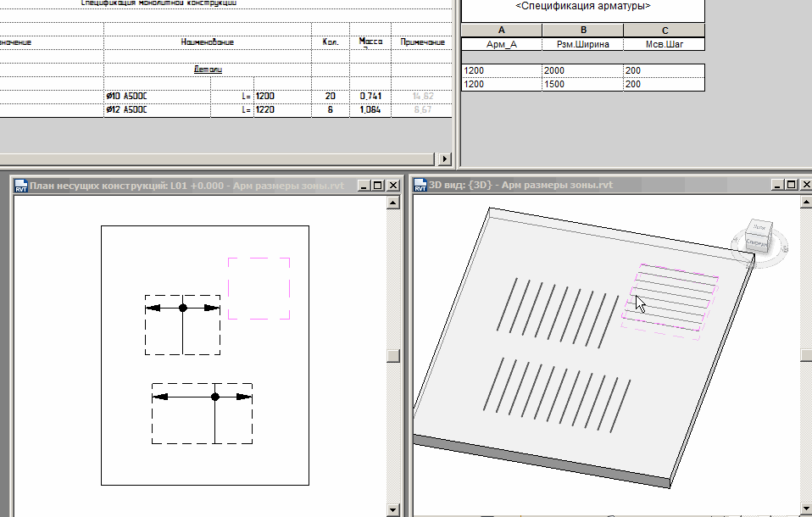Select column header A in the rebar schedule
Viewport: 812px width, 517px height.
coord(501,30)
